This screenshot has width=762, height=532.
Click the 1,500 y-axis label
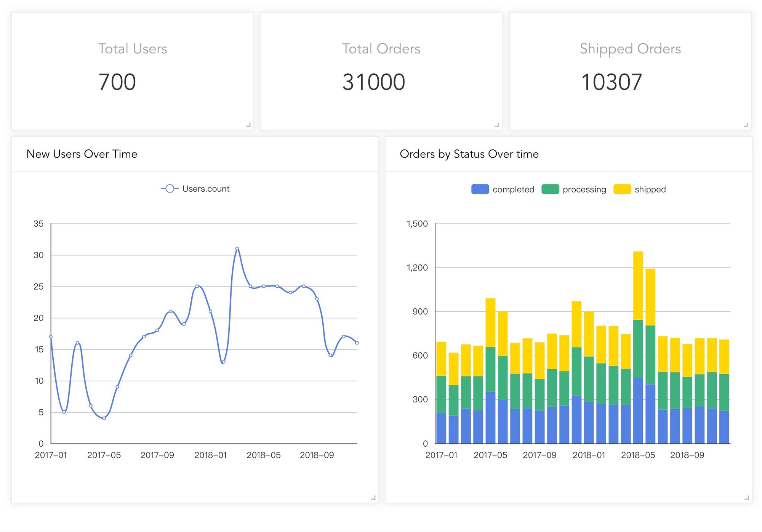[417, 224]
